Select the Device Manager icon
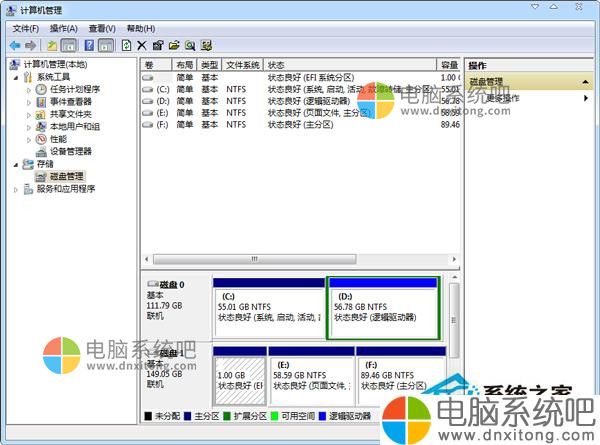The width and height of the screenshot is (600, 445). pos(41,152)
